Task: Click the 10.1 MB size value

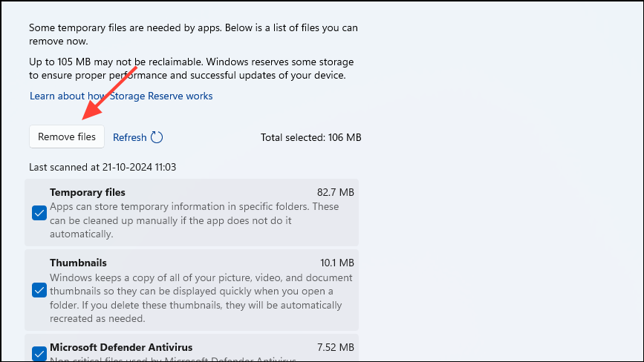Action: (x=336, y=263)
